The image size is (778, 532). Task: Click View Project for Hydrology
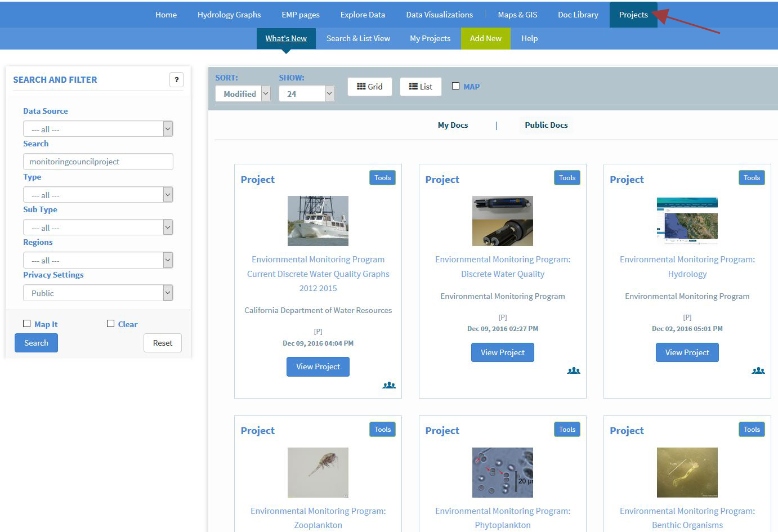pos(687,352)
